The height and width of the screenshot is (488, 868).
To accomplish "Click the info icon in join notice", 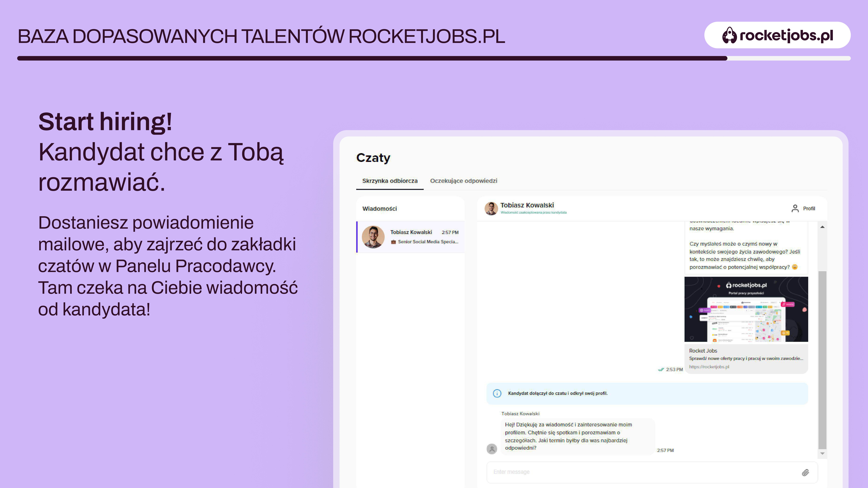I will coord(497,393).
